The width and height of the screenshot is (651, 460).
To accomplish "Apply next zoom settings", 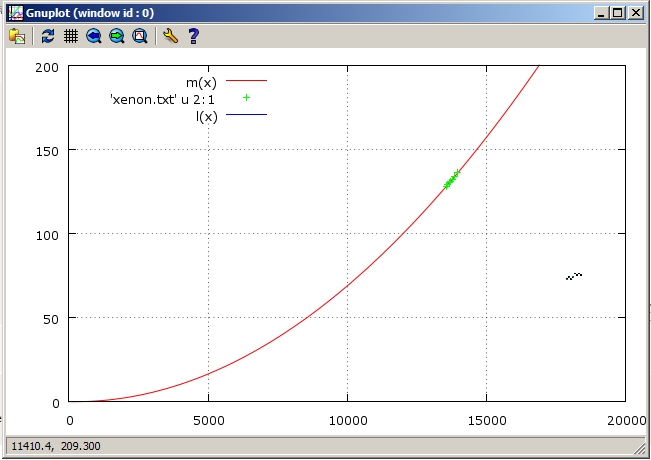I will coord(117,36).
